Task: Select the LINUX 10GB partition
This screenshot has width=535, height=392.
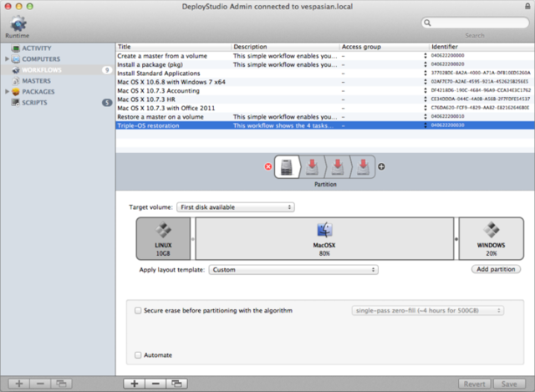Action: (x=164, y=239)
